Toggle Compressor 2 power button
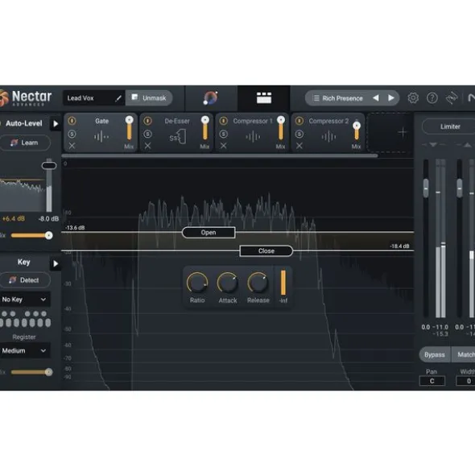This screenshot has height=476, width=475. coord(299,121)
